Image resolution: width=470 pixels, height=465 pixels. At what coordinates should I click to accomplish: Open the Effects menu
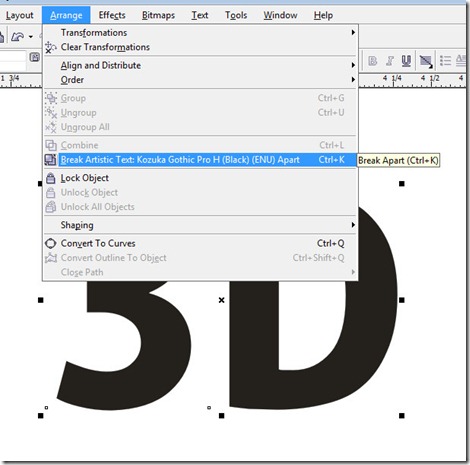point(112,15)
